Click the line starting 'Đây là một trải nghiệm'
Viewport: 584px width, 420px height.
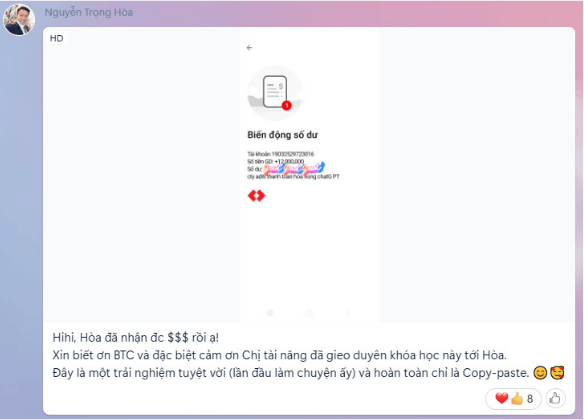(291, 373)
